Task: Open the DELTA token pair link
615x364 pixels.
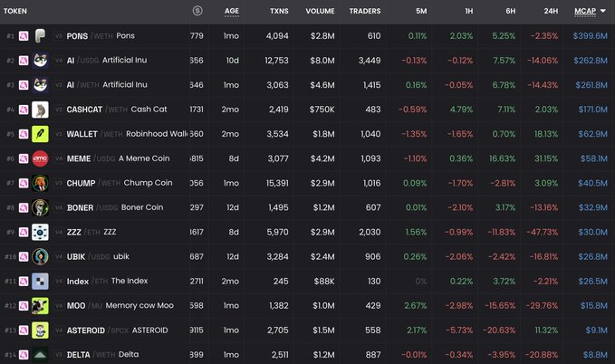Action: point(102,355)
